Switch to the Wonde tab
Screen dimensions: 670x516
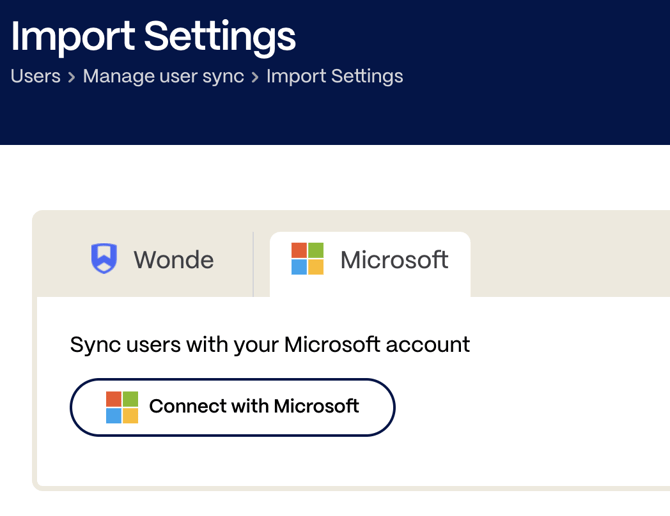click(x=152, y=259)
